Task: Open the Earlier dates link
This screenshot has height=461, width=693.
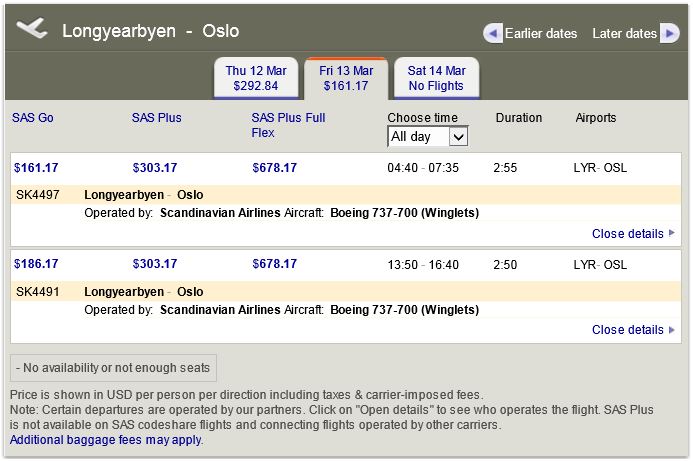Action: [x=541, y=34]
